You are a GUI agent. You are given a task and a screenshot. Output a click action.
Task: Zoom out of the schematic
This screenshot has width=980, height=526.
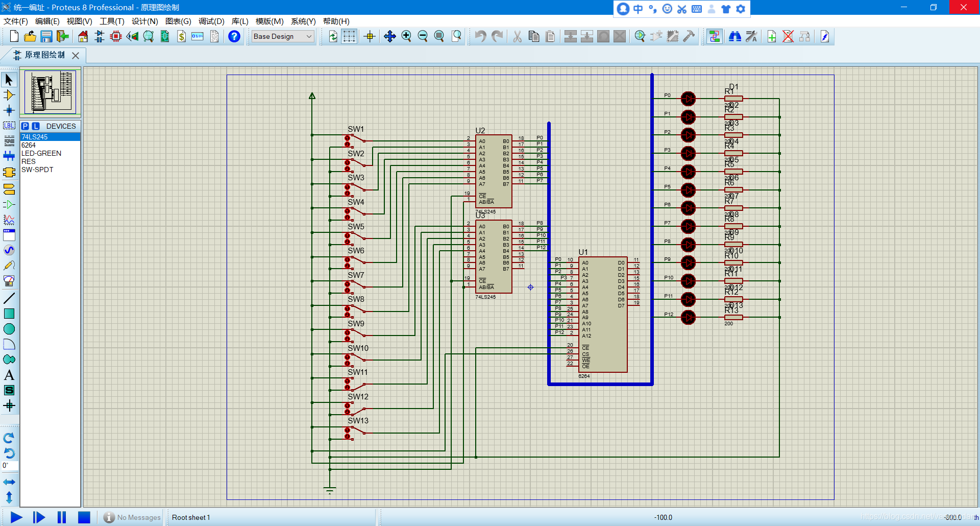(x=423, y=36)
